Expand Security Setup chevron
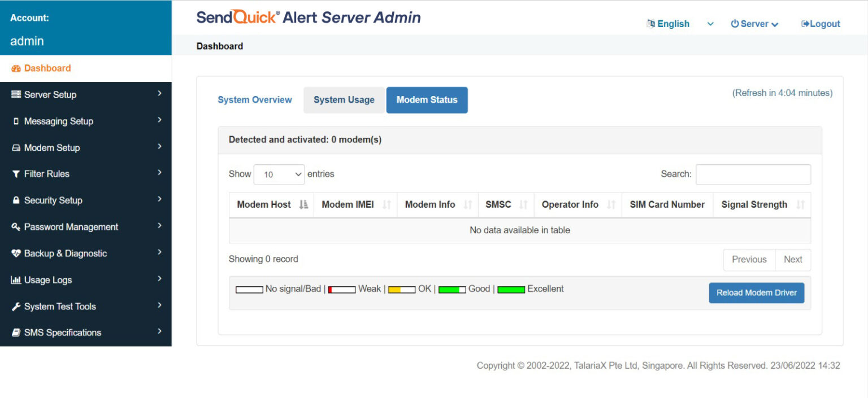 click(160, 199)
